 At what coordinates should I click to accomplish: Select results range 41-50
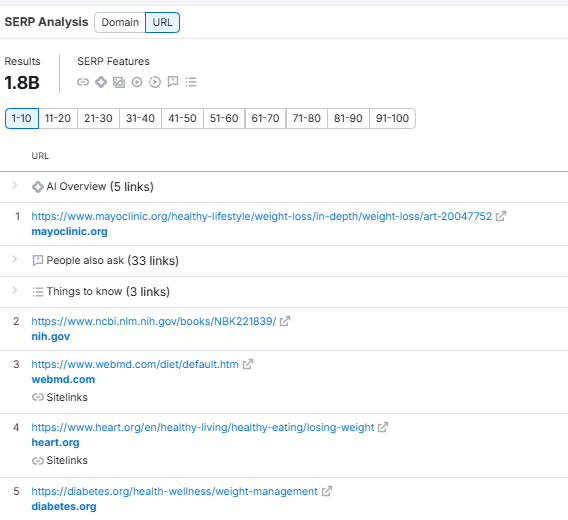point(183,118)
